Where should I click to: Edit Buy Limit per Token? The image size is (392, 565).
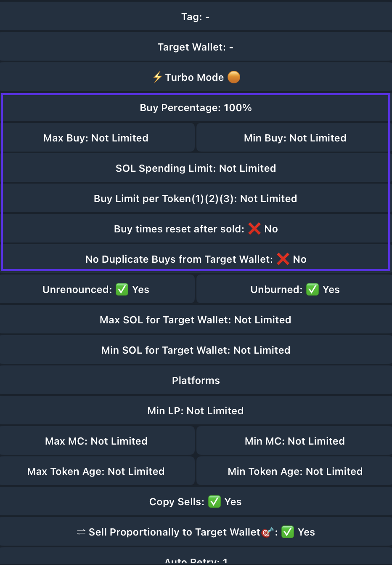pyautogui.click(x=196, y=199)
